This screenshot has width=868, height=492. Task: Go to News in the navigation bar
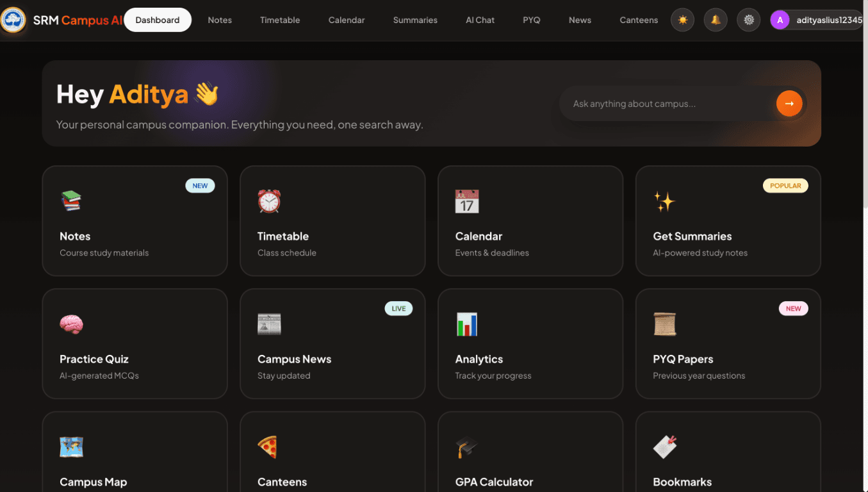(x=580, y=20)
